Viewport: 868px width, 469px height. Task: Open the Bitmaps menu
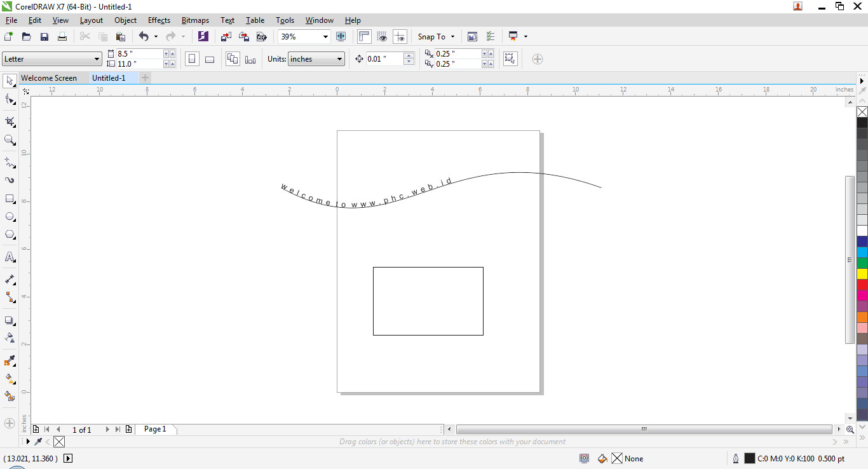click(195, 20)
